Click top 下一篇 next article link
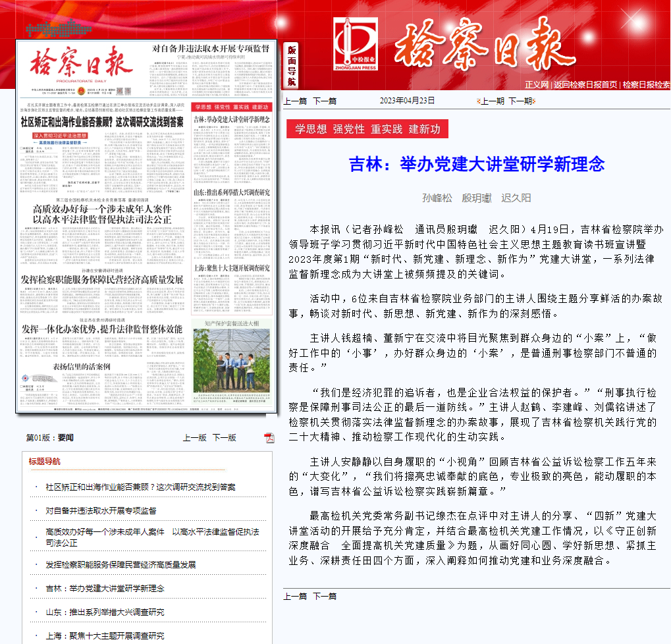The image size is (671, 644). coord(324,101)
